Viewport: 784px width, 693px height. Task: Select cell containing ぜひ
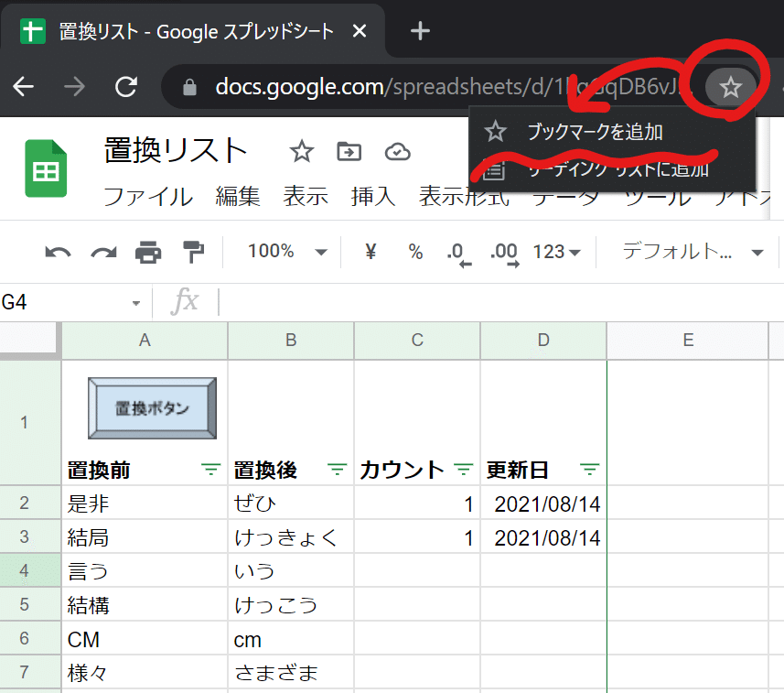coord(291,503)
